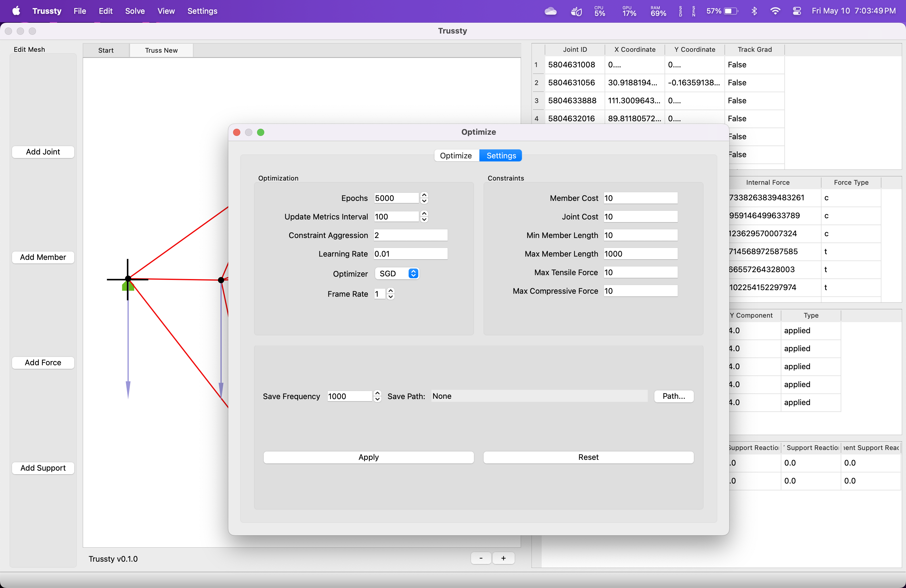Open the Settings menu in the menu bar
The image size is (906, 588).
[x=202, y=11]
